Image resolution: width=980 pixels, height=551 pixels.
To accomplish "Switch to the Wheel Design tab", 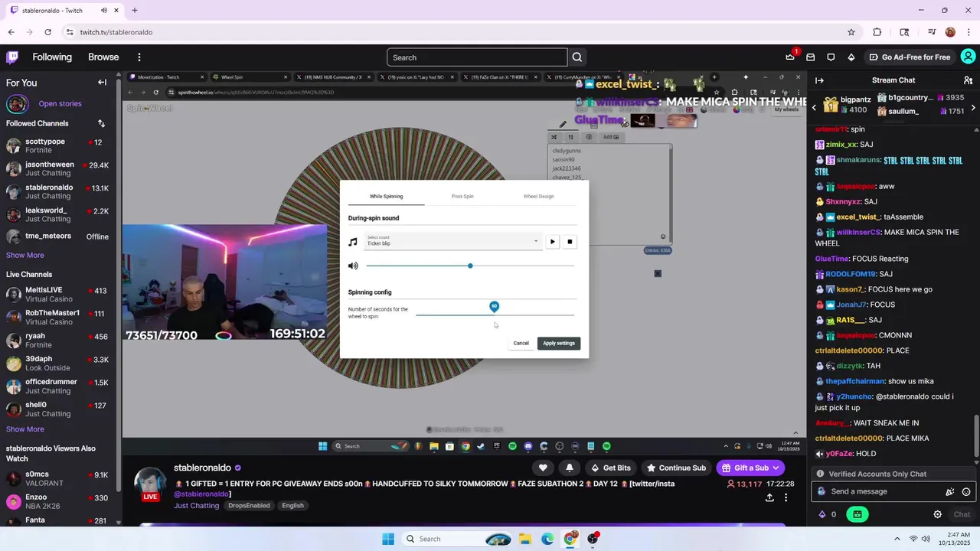I will pyautogui.click(x=538, y=197).
